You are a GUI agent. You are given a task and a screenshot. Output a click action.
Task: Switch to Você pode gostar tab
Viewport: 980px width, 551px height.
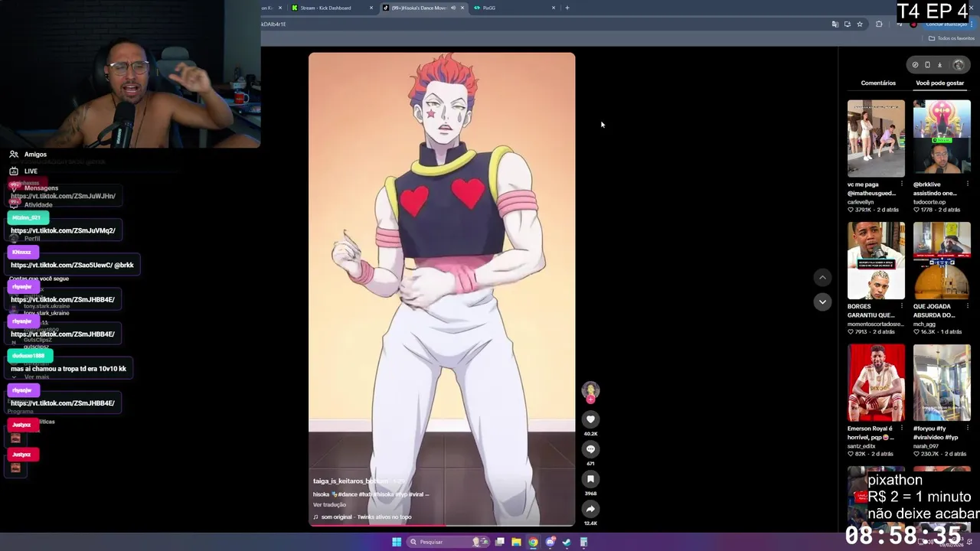[x=939, y=83]
